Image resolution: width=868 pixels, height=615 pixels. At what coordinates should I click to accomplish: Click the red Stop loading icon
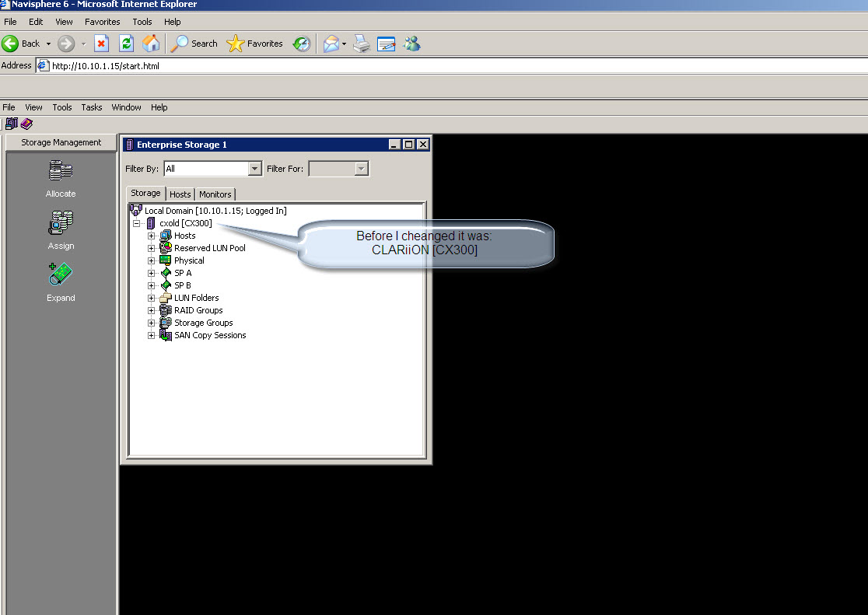pos(101,44)
